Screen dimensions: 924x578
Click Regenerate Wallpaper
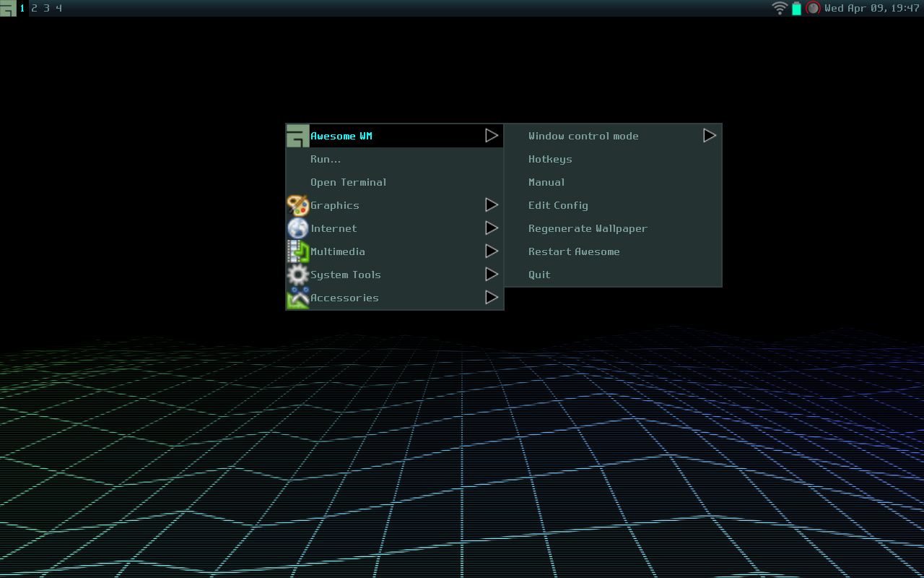click(613, 228)
